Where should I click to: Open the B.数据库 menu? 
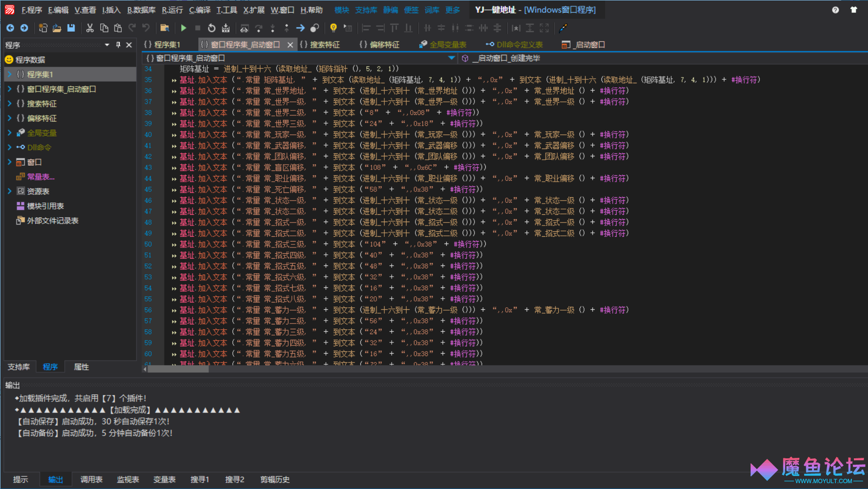141,10
